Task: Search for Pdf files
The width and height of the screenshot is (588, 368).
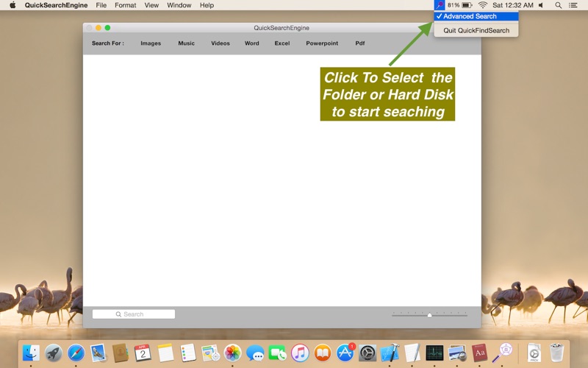Action: pyautogui.click(x=360, y=43)
